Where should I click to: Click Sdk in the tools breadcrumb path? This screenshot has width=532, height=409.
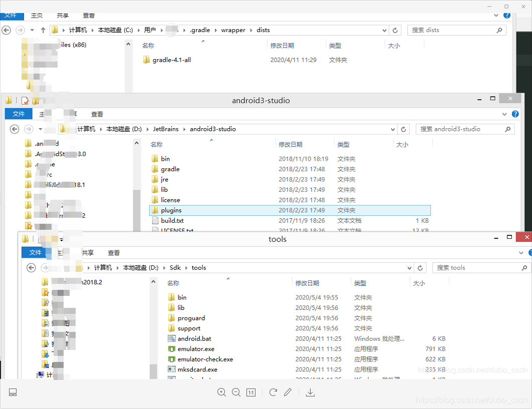pos(175,268)
